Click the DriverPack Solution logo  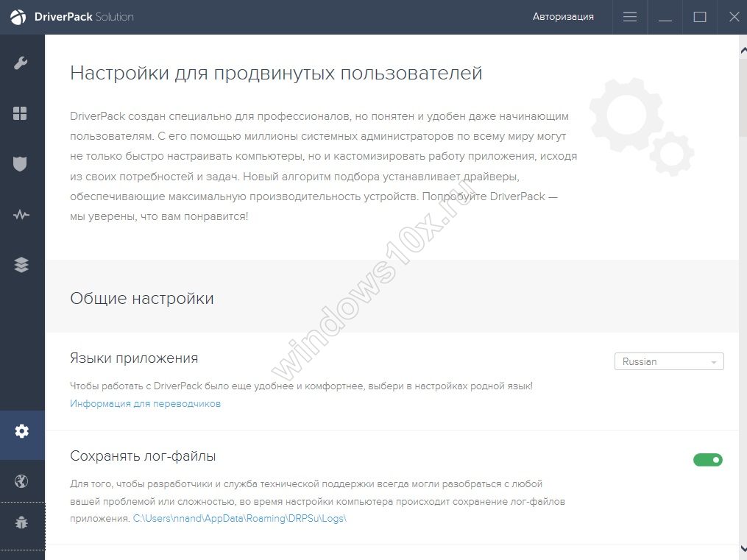point(72,17)
